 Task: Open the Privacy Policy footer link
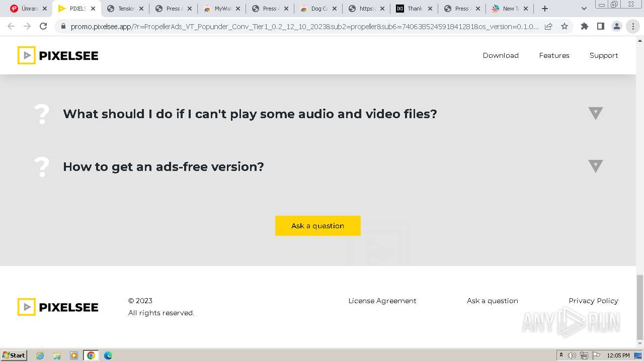[594, 301]
